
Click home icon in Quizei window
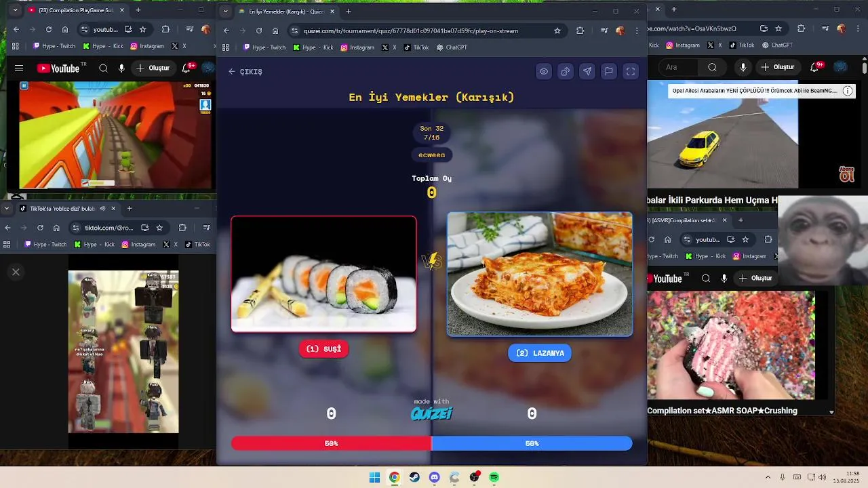(x=275, y=30)
